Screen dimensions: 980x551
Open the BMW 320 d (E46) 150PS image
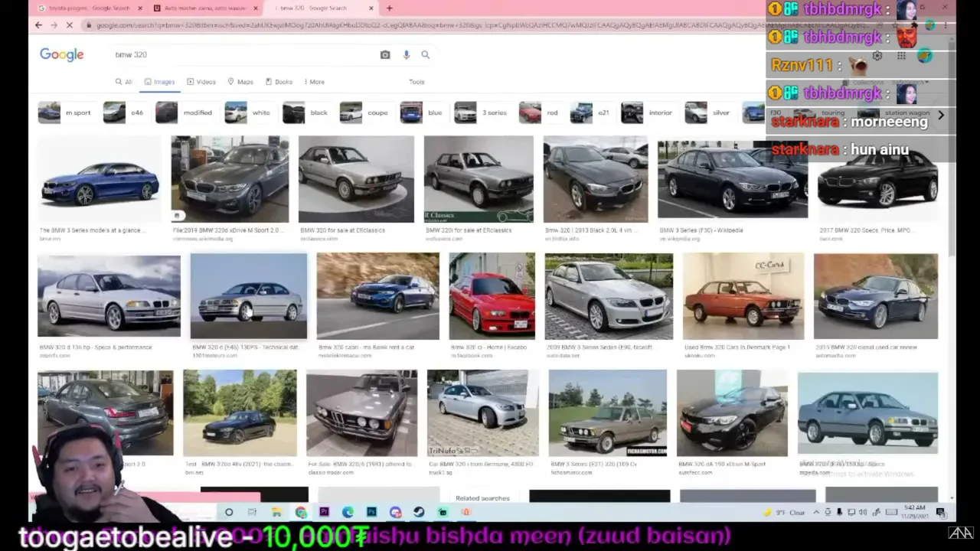[249, 296]
